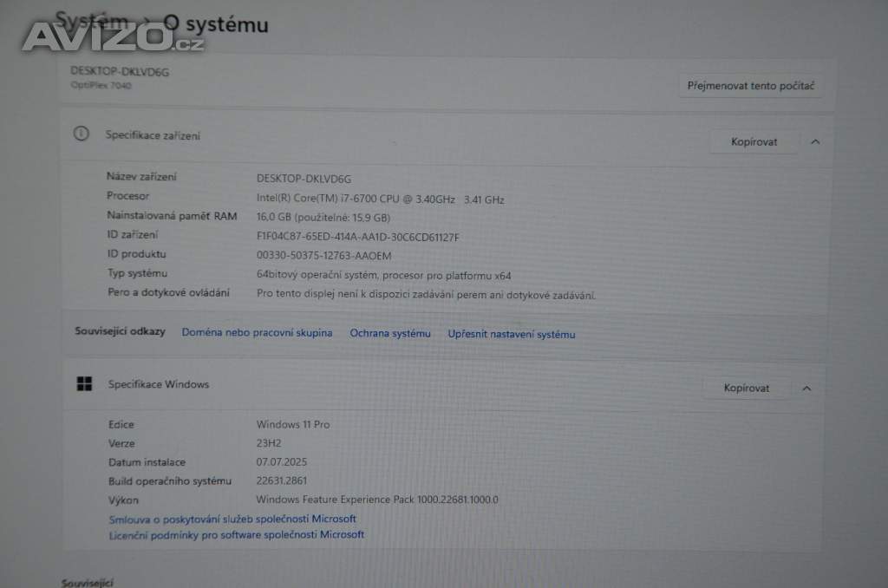Image resolution: width=888 pixels, height=588 pixels.
Task: Click DESKTOP-DKLVD6G name in top card
Action: (x=120, y=71)
